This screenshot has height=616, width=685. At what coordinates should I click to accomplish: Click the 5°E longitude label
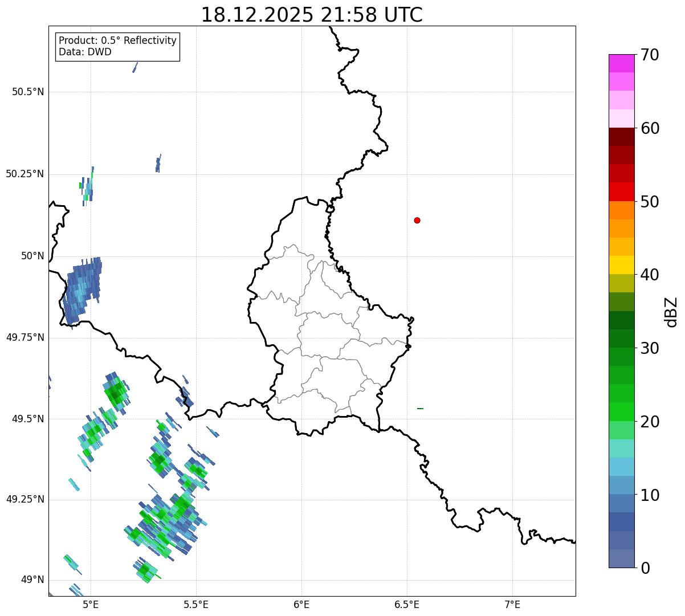tap(91, 605)
